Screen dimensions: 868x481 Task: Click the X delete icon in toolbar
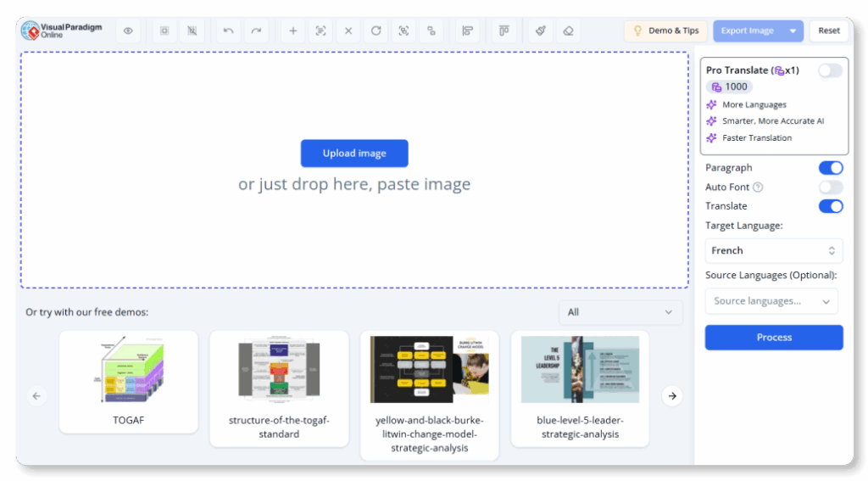tap(348, 31)
